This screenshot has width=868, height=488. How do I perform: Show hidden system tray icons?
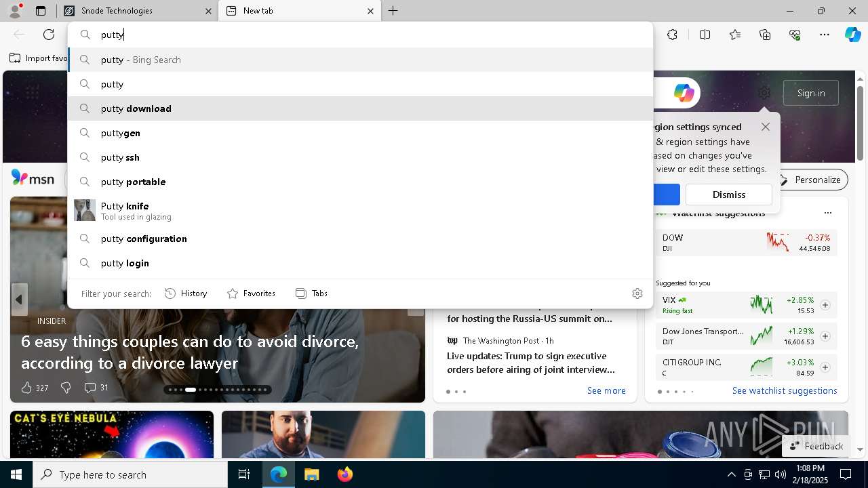click(x=731, y=474)
